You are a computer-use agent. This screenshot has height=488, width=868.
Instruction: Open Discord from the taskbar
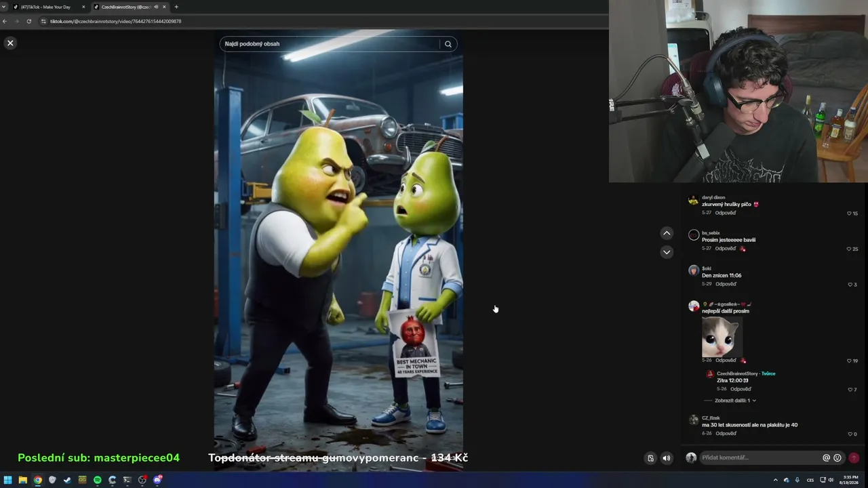(157, 480)
